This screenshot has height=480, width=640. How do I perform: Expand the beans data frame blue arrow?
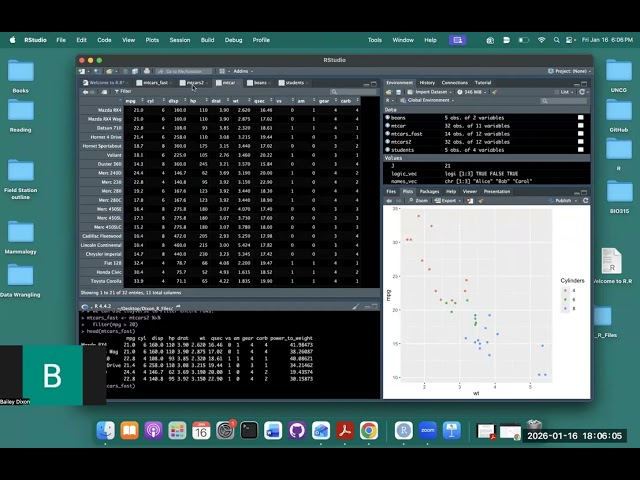pyautogui.click(x=388, y=118)
